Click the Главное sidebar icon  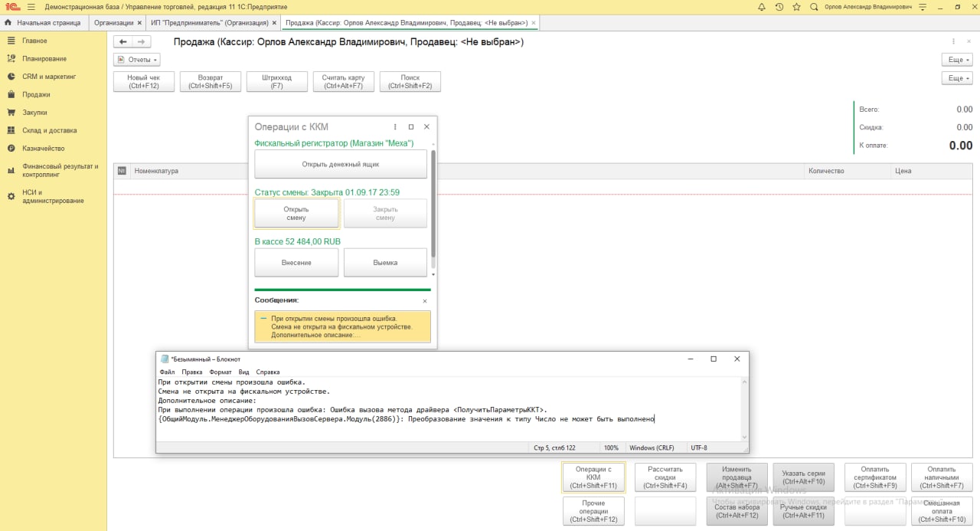(11, 41)
